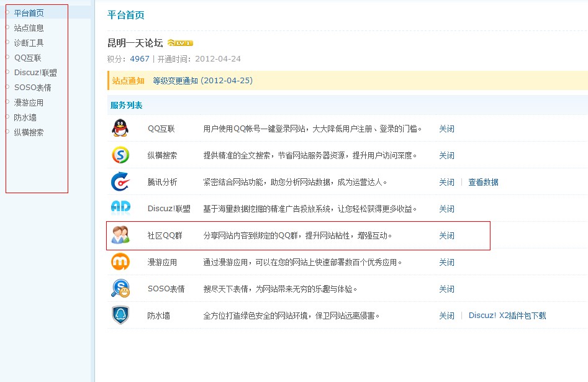588x382 pixels.
Task: Click the 平台首页 page title heading
Action: pos(126,15)
